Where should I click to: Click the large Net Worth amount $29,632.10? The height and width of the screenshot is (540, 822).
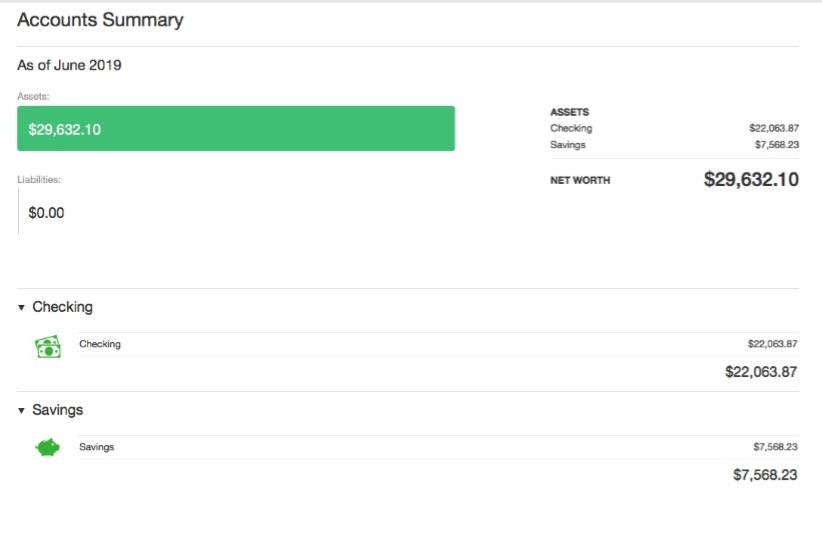click(751, 179)
